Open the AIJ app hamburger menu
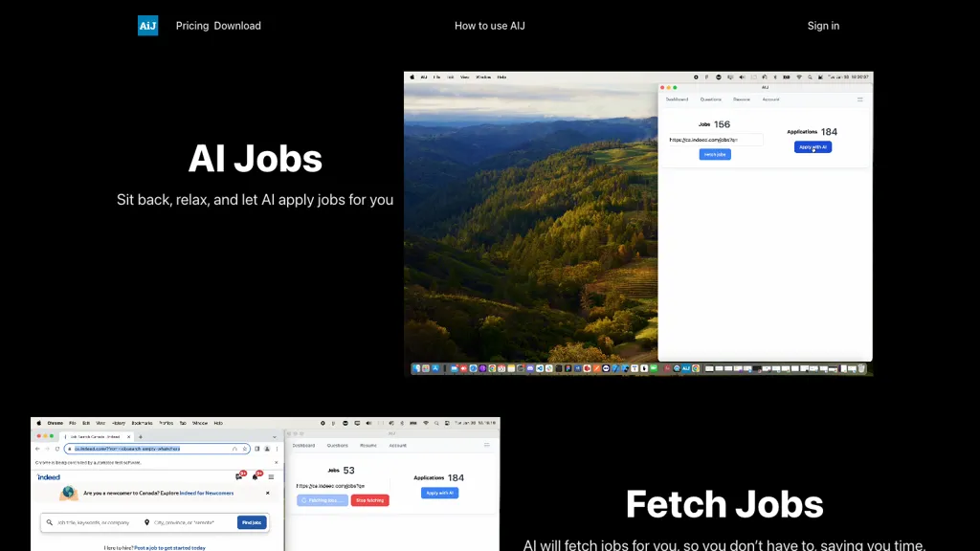Viewport: 980px width, 551px height. tap(860, 99)
